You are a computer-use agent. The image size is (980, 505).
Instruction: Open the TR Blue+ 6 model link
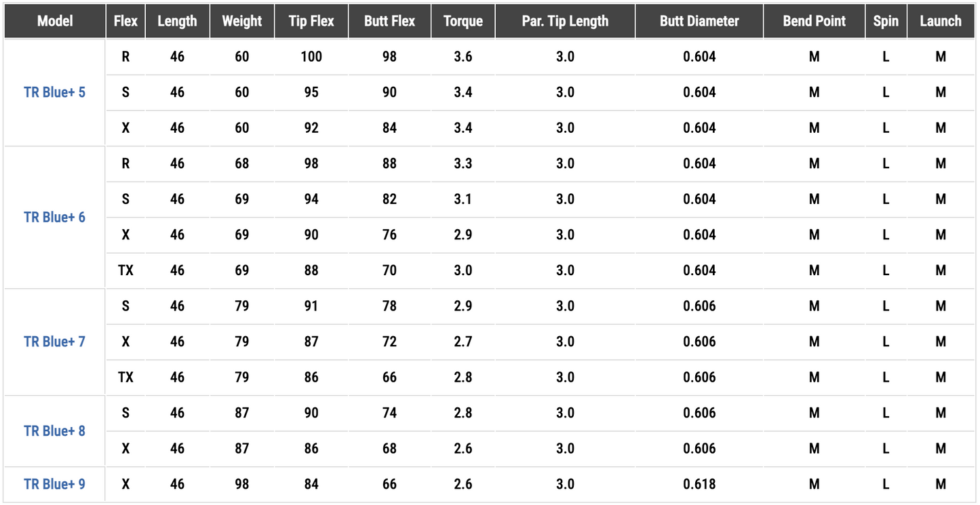coord(55,217)
